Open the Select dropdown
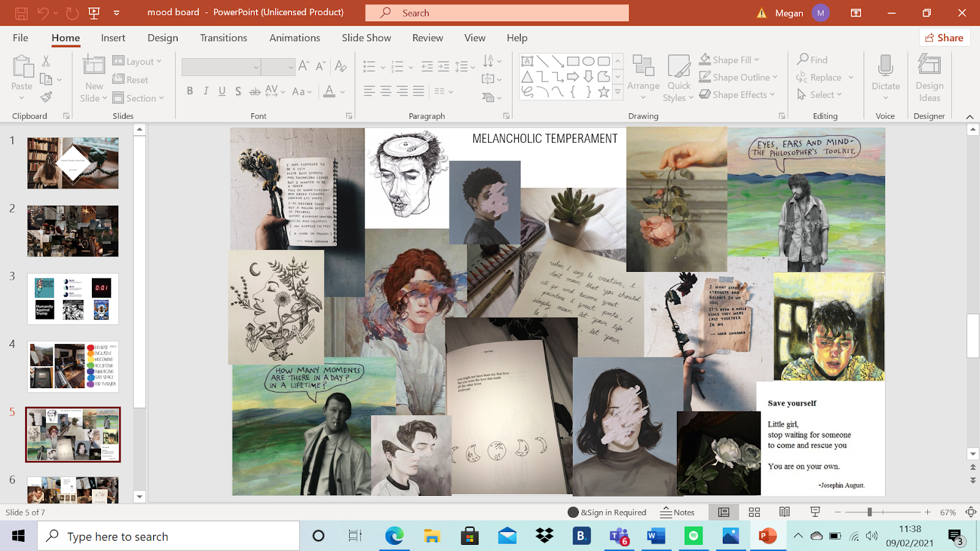The image size is (980, 551). pyautogui.click(x=820, y=95)
